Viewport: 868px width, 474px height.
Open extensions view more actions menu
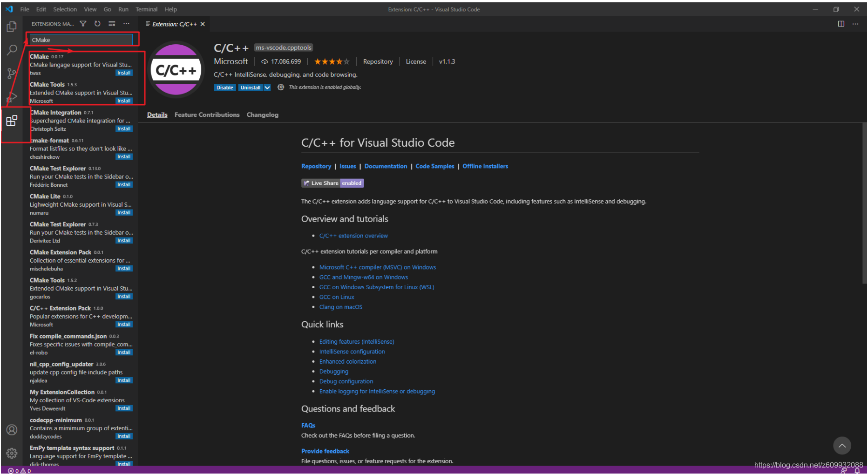126,24
